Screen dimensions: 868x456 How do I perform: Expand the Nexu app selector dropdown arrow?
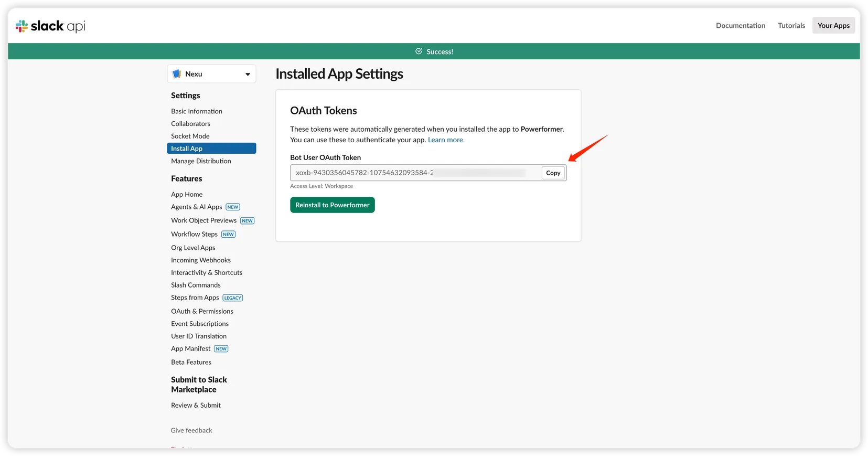248,75
